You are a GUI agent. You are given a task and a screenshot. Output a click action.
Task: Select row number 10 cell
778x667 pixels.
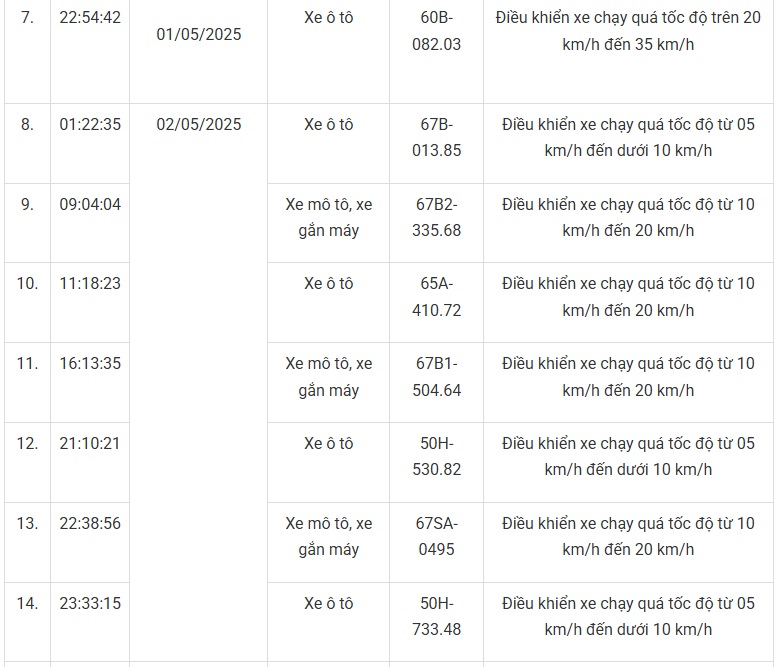point(27,283)
